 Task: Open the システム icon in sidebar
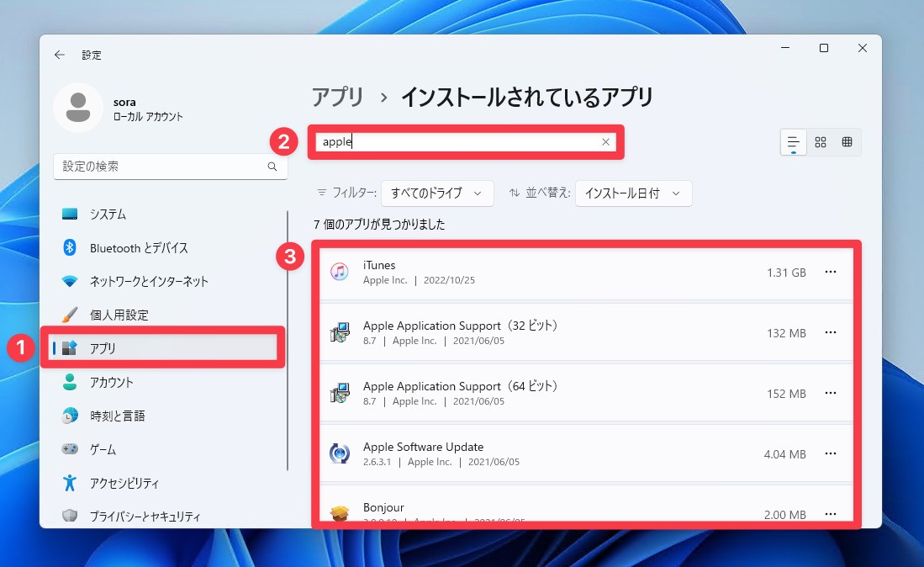[70, 214]
